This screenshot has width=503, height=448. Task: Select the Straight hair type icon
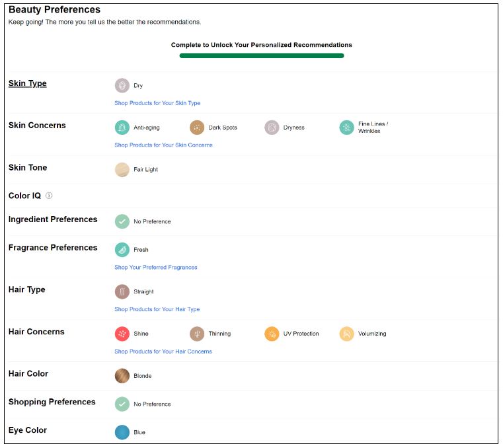(x=122, y=291)
